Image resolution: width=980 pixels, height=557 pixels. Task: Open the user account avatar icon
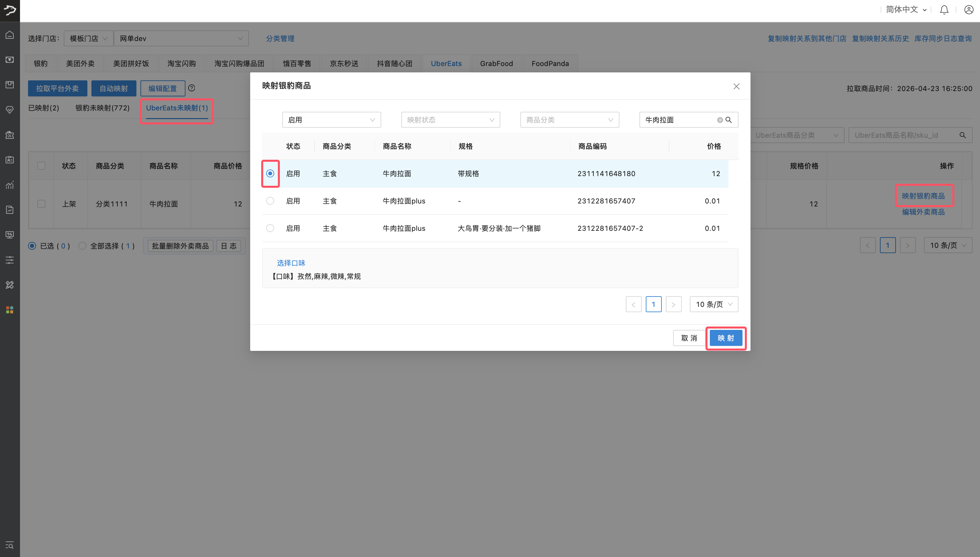pyautogui.click(x=969, y=10)
